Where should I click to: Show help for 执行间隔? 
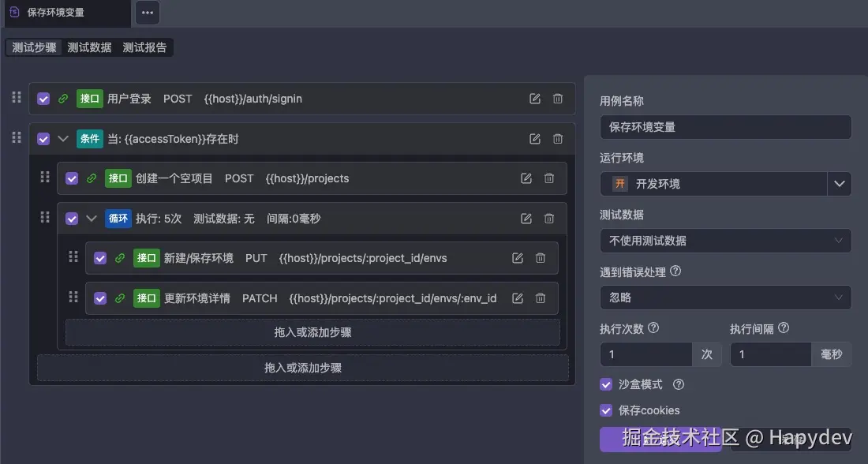784,327
